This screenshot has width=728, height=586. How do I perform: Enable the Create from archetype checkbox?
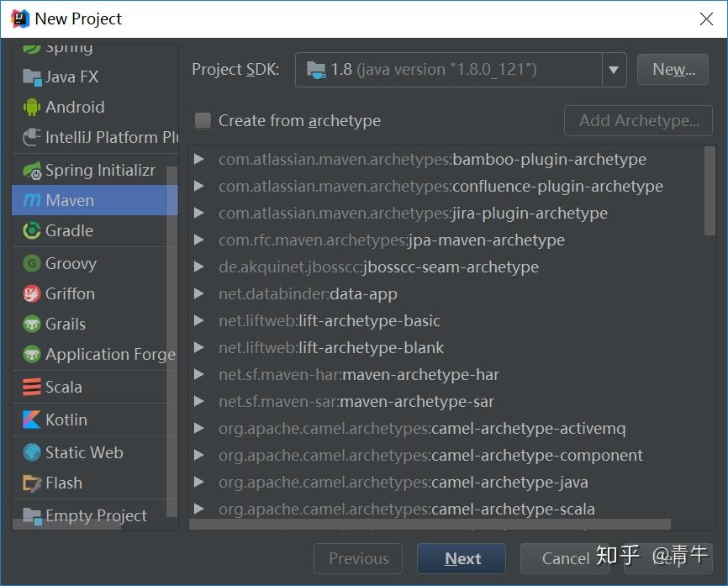pos(202,120)
